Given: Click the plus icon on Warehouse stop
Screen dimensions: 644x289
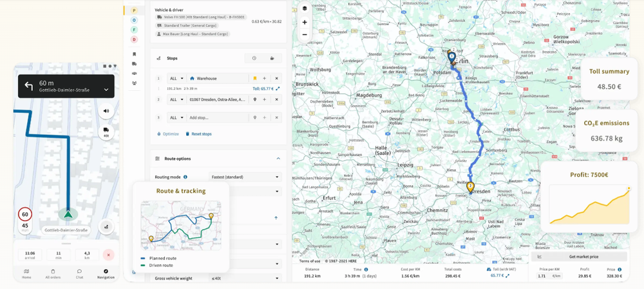Looking at the screenshot, I should pos(265,78).
